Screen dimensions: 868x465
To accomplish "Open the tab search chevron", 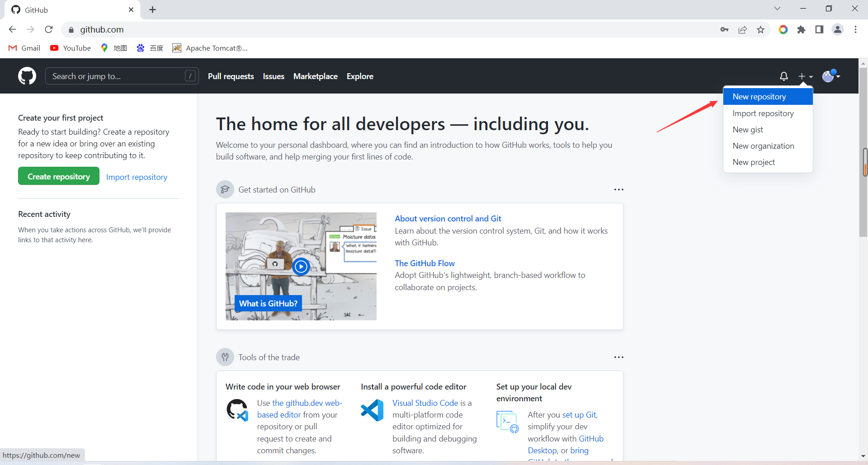I will (777, 9).
